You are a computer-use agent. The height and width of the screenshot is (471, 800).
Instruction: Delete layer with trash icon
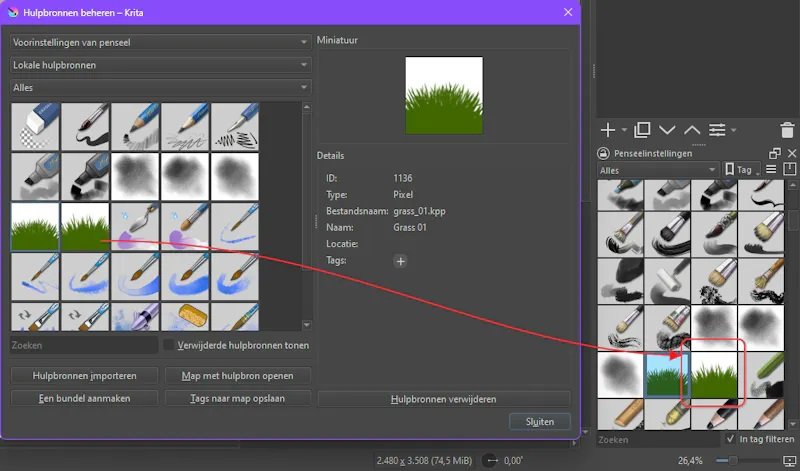[x=787, y=130]
